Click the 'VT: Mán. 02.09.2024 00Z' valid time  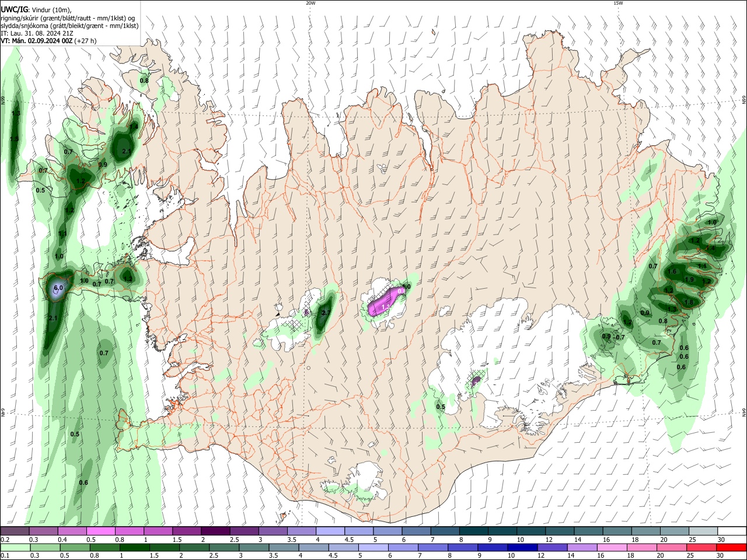click(36, 41)
